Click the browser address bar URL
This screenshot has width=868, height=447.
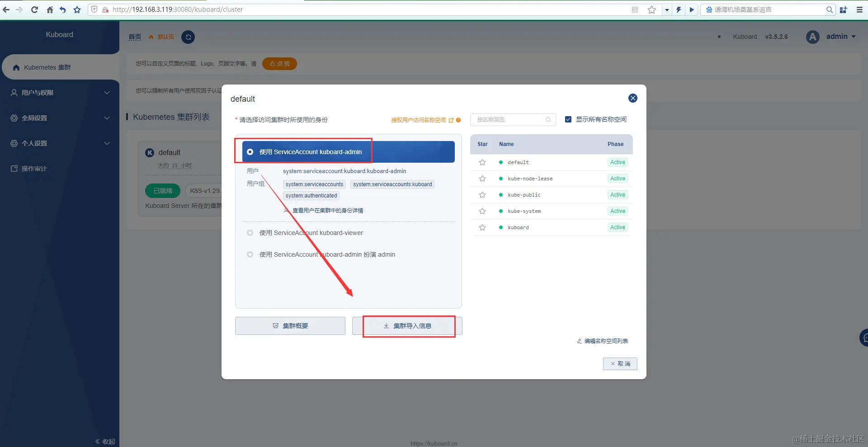178,9
